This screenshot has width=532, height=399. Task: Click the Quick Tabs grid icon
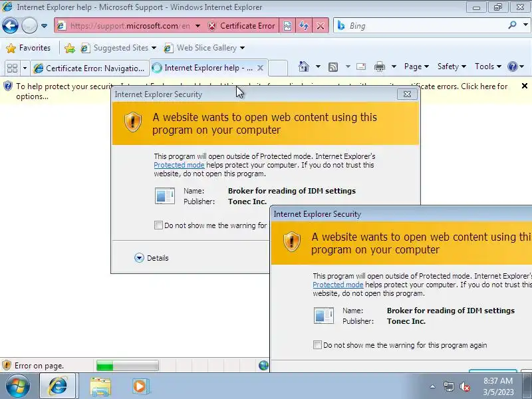[x=12, y=68]
